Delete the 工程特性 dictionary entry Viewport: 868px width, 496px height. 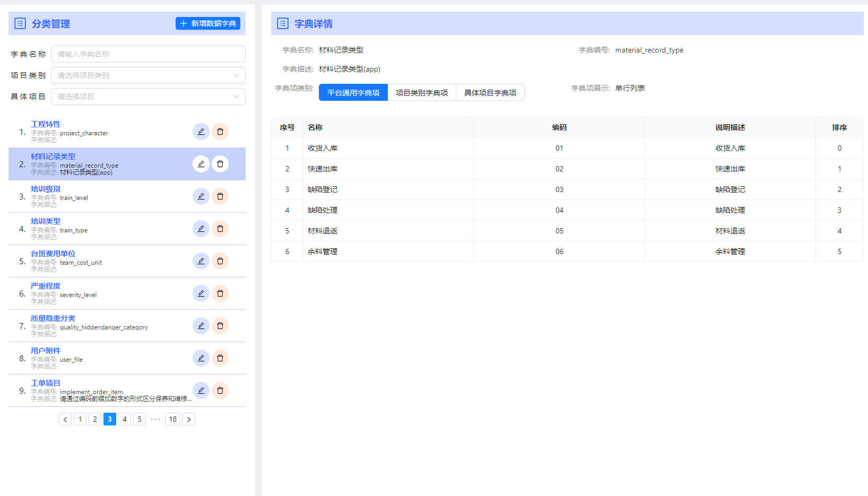(220, 132)
